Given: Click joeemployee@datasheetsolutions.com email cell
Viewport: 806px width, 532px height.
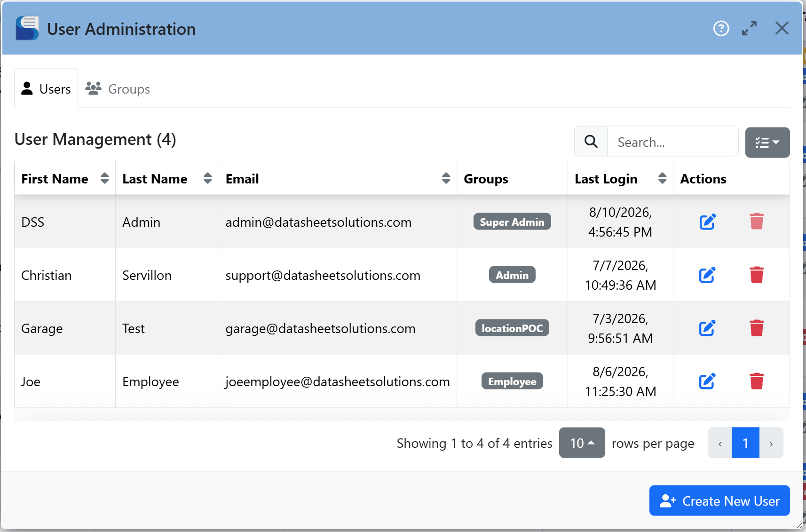Looking at the screenshot, I should coord(337,381).
